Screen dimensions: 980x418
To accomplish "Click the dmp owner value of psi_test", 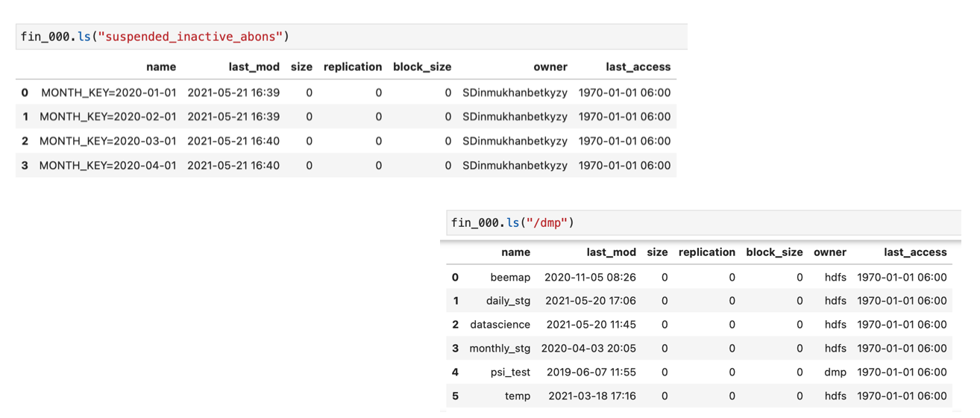I will [835, 372].
